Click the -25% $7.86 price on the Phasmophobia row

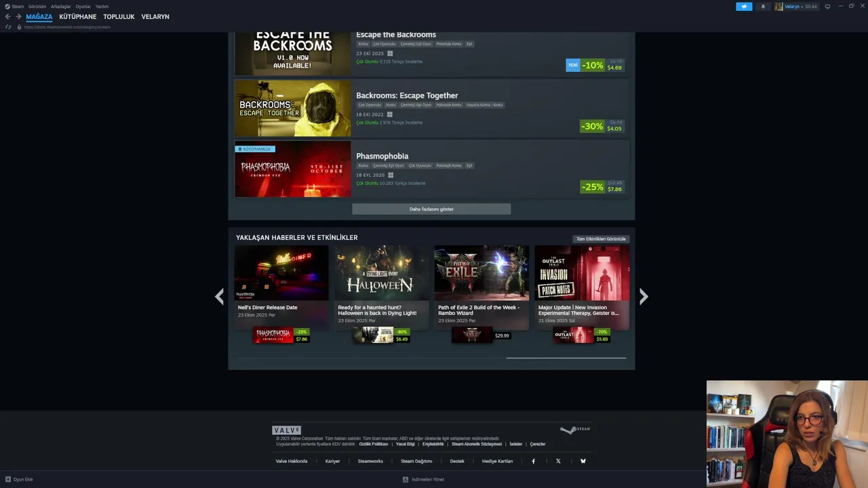[601, 187]
